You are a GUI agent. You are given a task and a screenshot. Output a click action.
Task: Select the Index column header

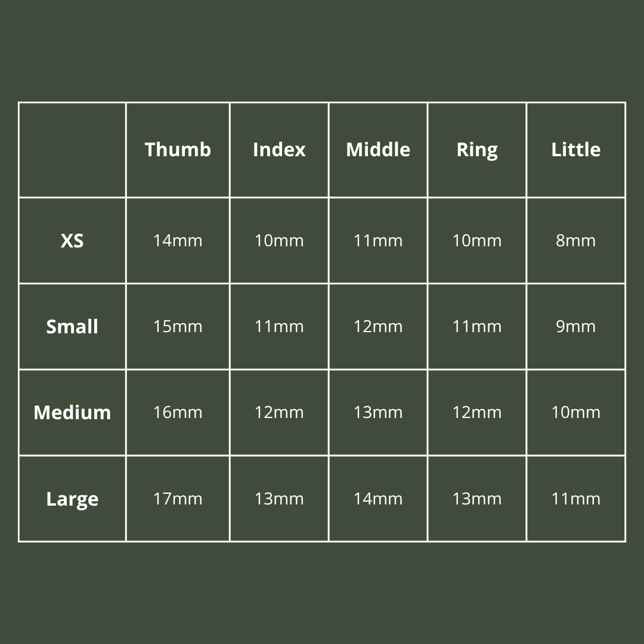click(279, 149)
